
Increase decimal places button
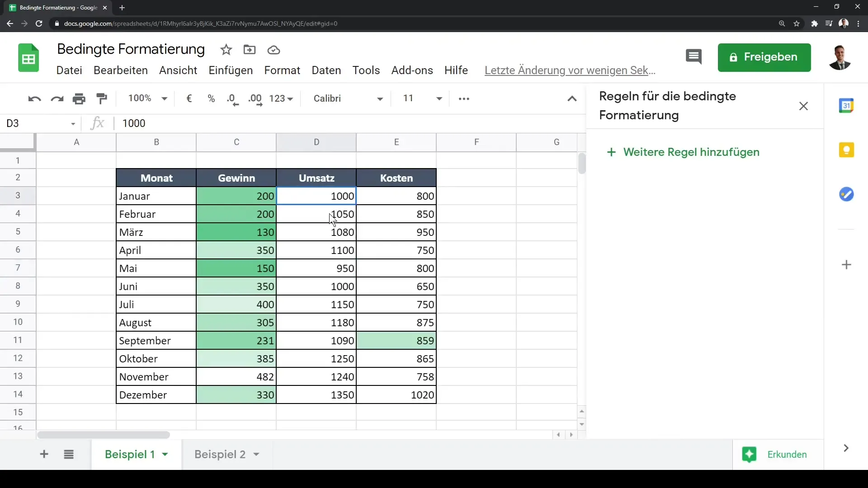point(255,99)
